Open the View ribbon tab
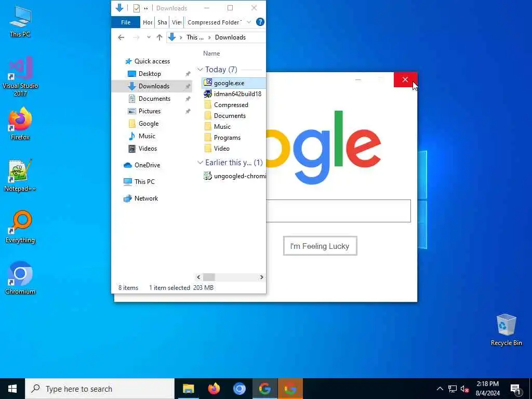Image resolution: width=532 pixels, height=399 pixels. (x=177, y=22)
